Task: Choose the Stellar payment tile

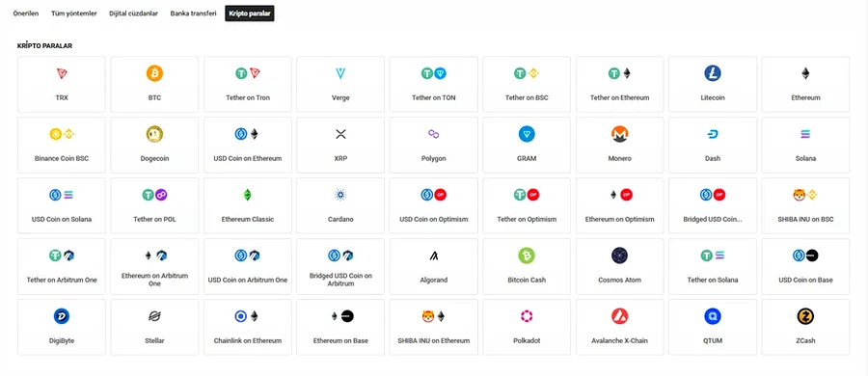Action: point(154,328)
